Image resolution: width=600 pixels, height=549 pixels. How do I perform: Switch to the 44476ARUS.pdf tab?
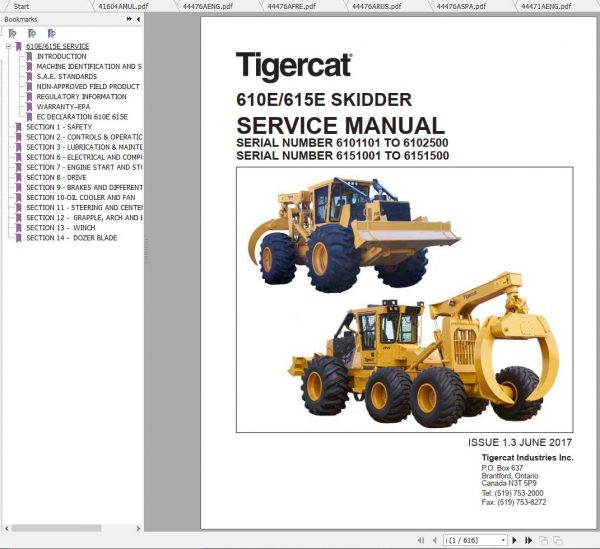point(377,6)
